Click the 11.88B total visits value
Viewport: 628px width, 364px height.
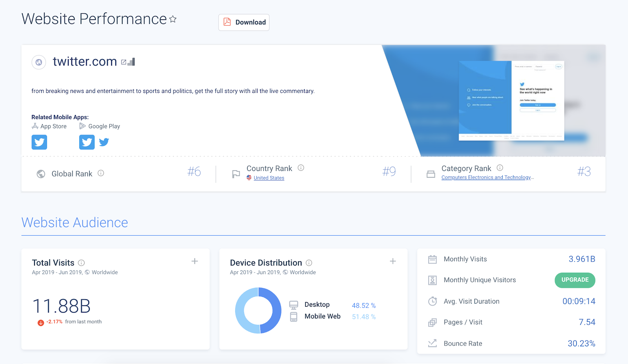pyautogui.click(x=62, y=306)
